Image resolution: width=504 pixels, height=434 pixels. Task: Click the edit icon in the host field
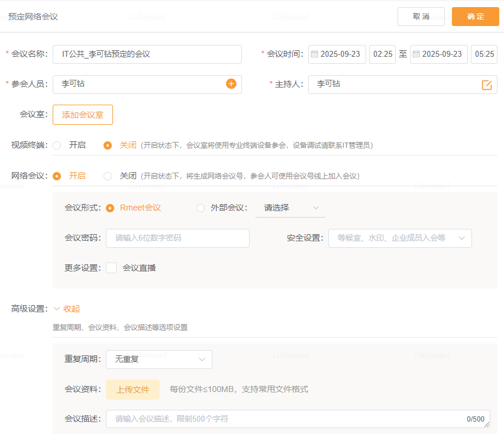pos(487,85)
